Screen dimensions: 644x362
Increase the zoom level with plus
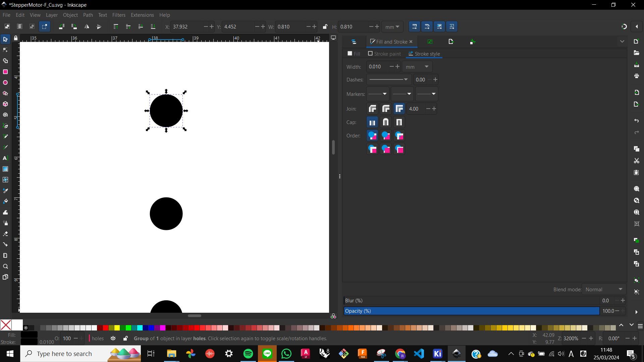click(591, 339)
